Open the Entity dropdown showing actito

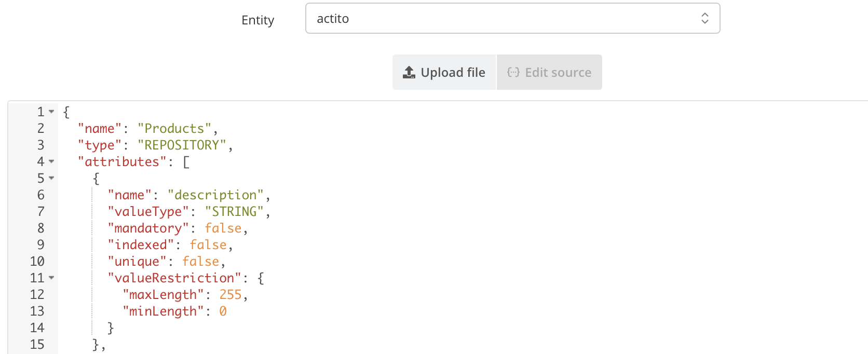512,18
